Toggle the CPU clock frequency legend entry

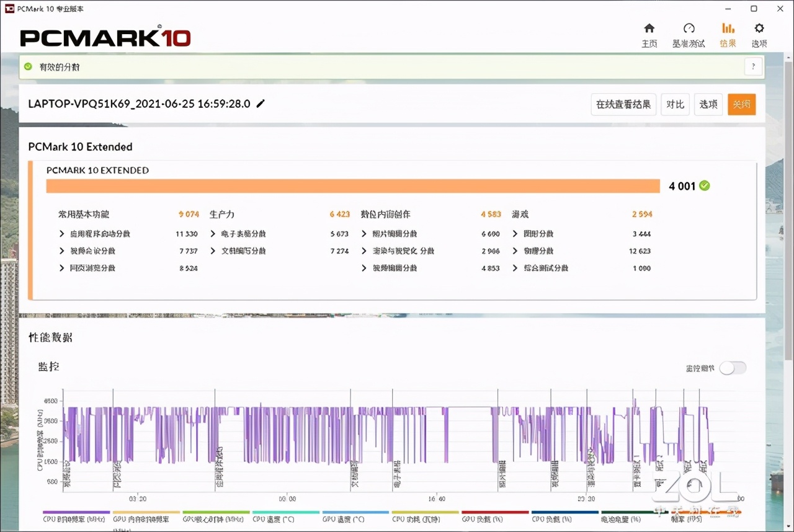[x=75, y=519]
